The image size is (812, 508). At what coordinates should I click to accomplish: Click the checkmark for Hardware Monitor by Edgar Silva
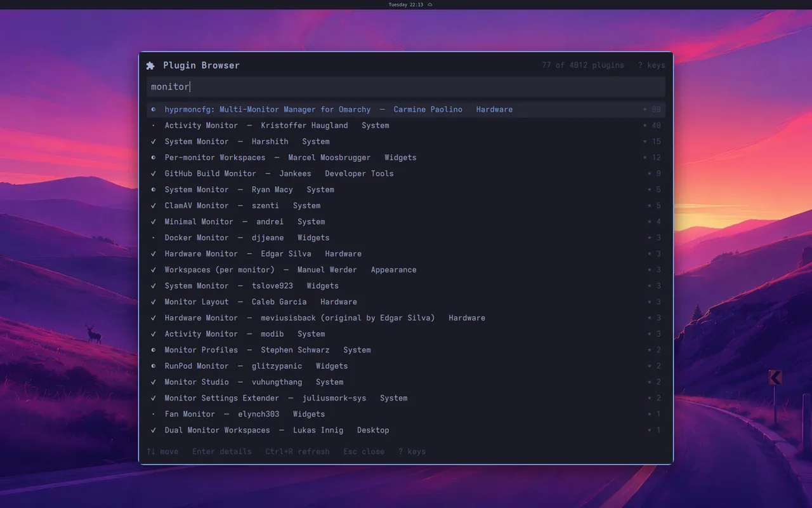click(x=154, y=253)
